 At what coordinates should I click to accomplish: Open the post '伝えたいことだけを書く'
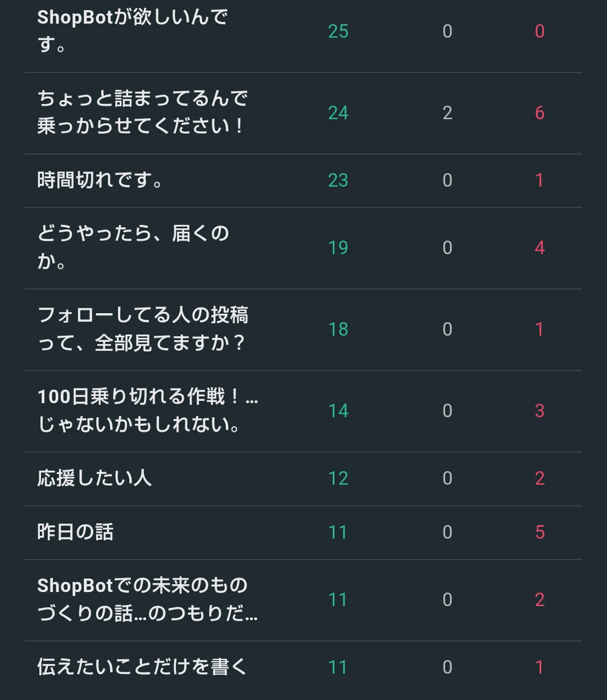click(142, 667)
